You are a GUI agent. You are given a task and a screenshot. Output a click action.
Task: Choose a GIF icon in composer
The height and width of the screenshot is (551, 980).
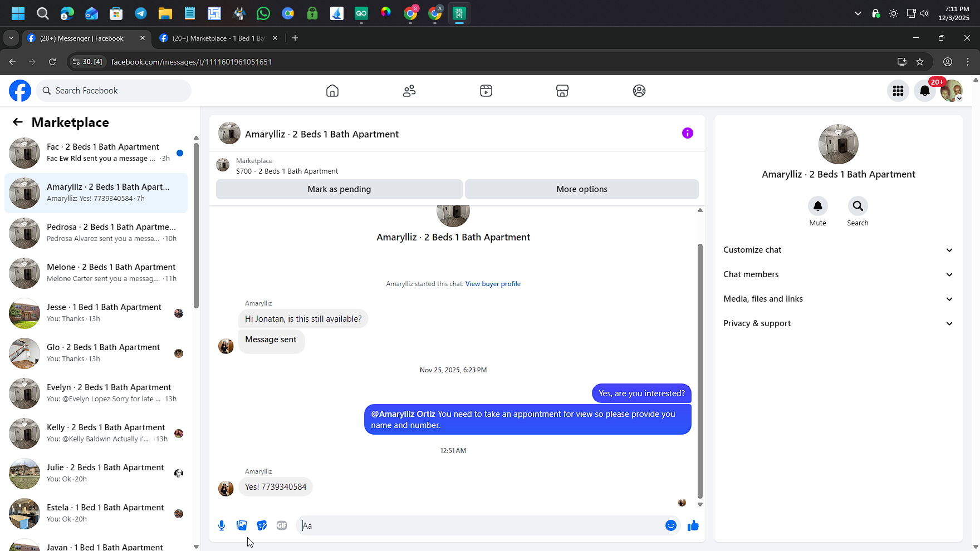[282, 525]
